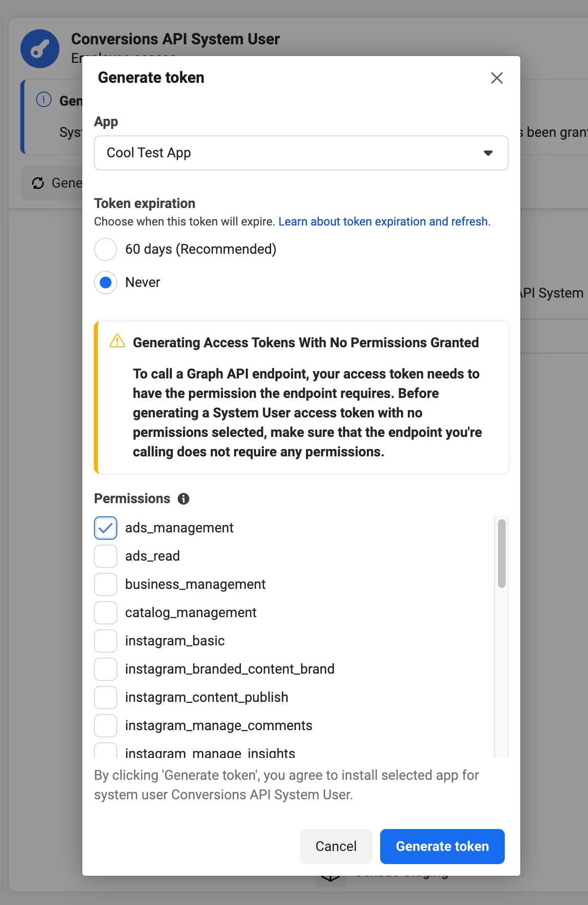Click the permissions list scrollbar
588x905 pixels.
pyautogui.click(x=501, y=553)
